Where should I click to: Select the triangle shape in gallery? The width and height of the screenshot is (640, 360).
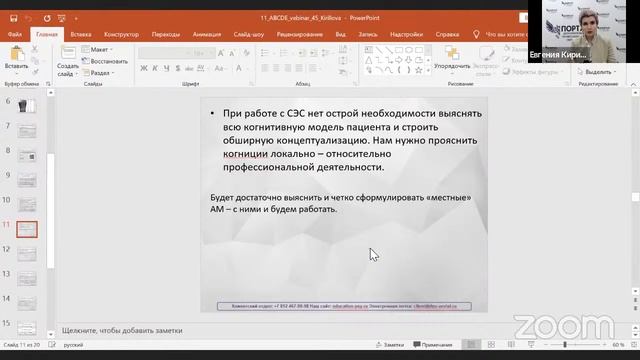[x=369, y=60]
